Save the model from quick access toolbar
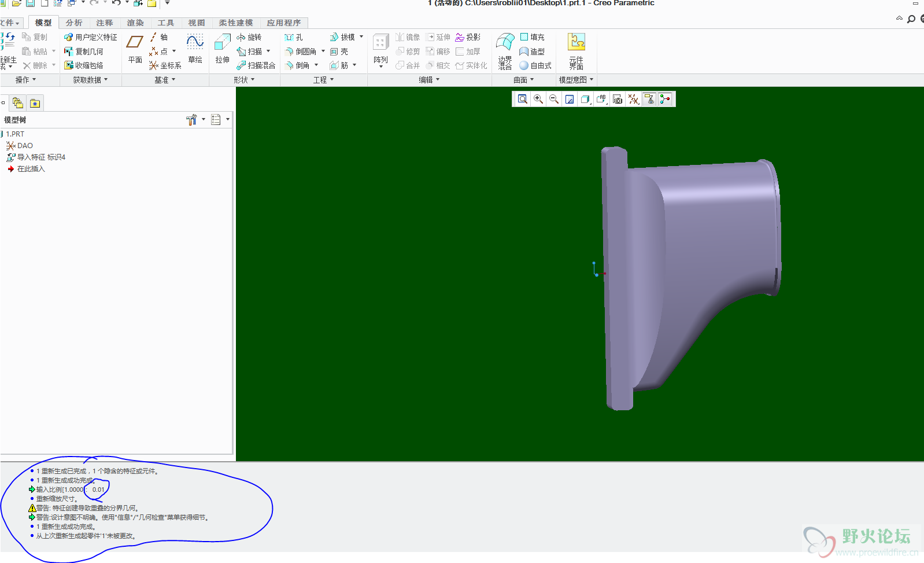The height and width of the screenshot is (563, 924). coord(31,3)
